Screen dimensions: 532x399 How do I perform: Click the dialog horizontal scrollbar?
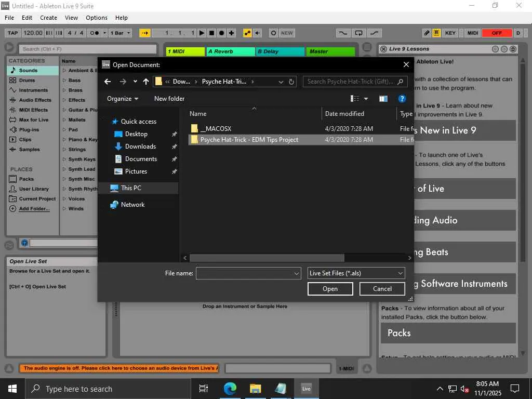click(267, 258)
